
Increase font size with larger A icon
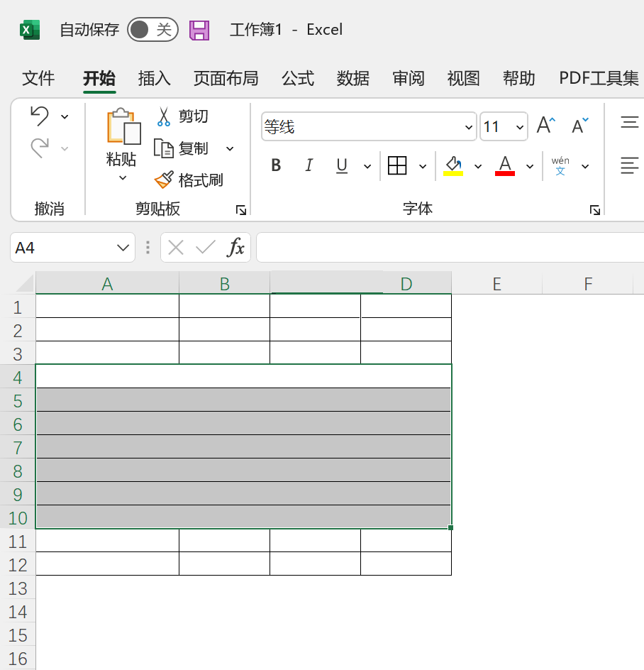click(545, 126)
